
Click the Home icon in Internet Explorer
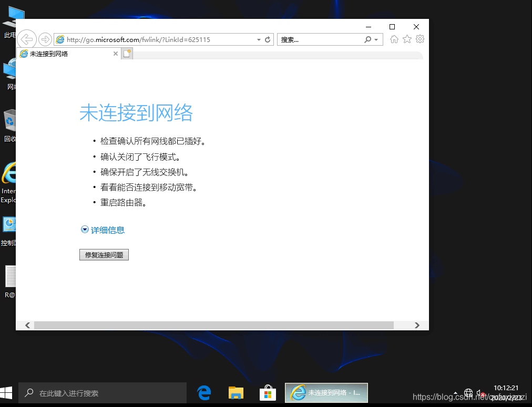click(394, 39)
